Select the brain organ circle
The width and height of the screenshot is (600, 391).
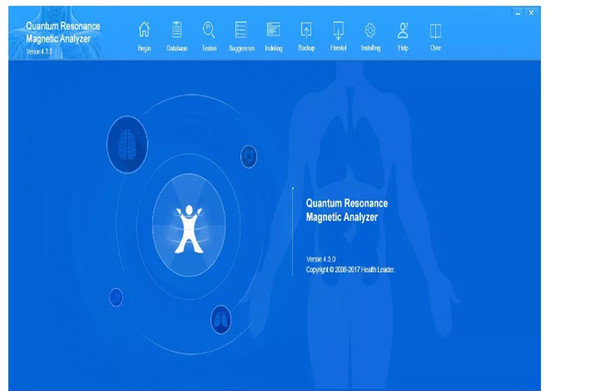(x=127, y=145)
